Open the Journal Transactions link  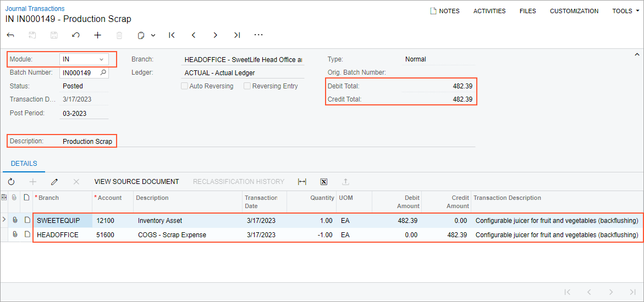[35, 9]
